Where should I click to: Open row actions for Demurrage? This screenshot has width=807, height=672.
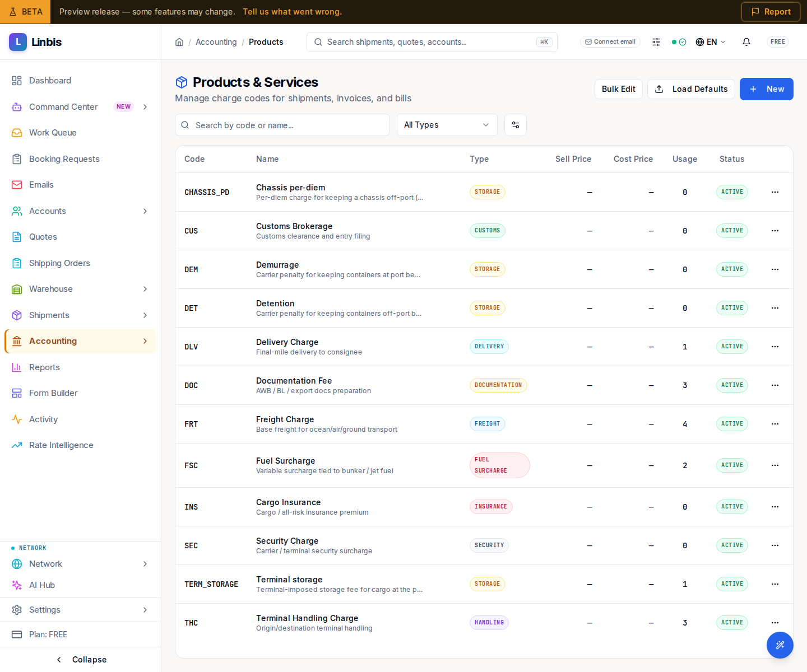pos(775,269)
